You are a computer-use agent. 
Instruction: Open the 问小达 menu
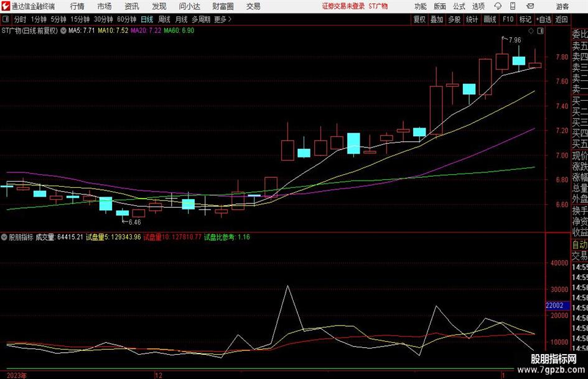coord(189,6)
